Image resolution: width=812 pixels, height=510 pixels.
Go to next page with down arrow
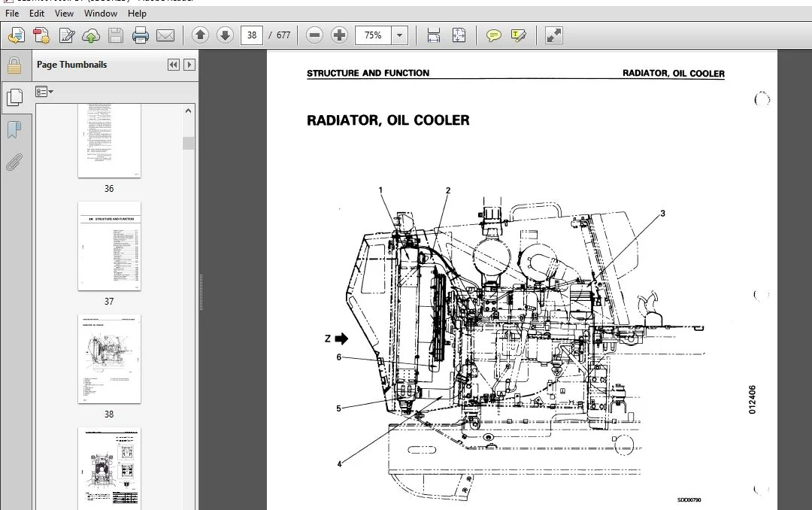pos(225,35)
